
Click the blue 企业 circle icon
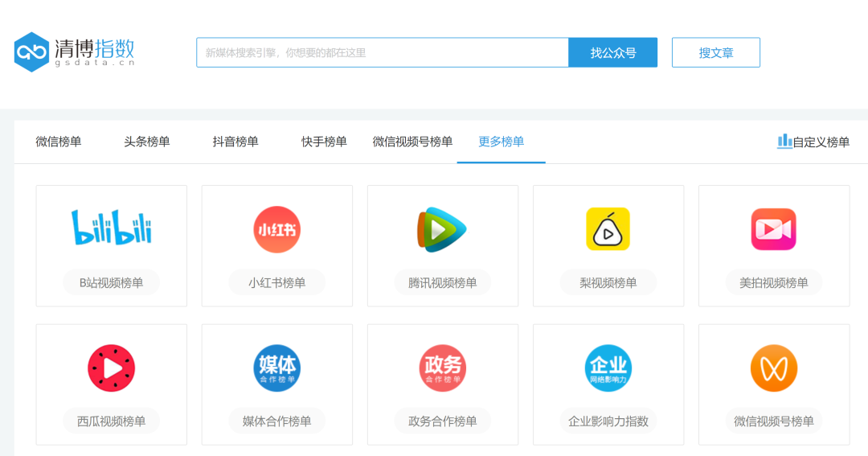coord(608,368)
